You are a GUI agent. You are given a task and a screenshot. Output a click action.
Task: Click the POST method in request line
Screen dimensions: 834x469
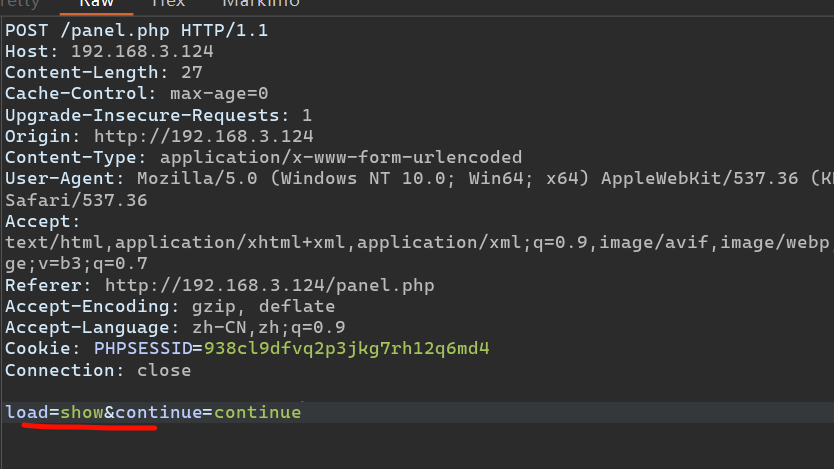pos(25,30)
